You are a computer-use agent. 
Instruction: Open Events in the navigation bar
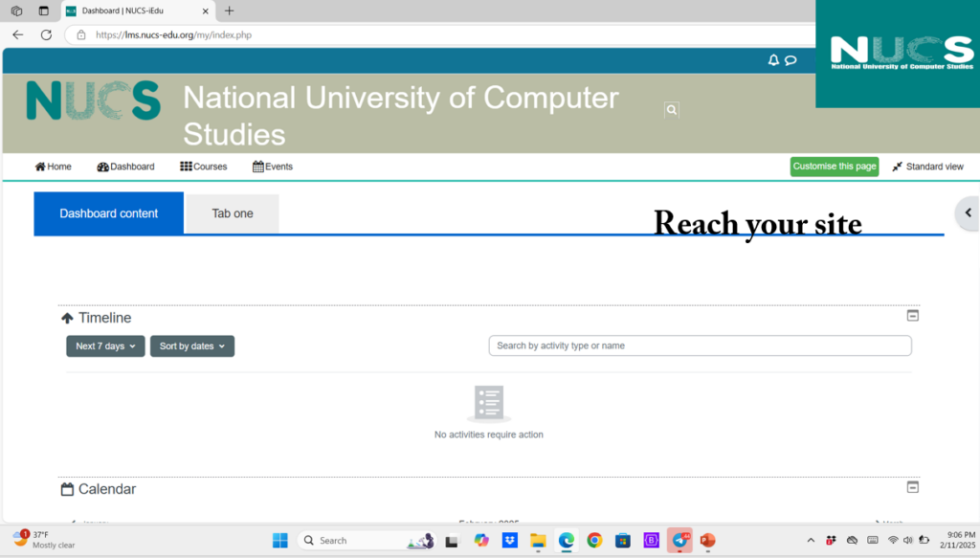[273, 167]
